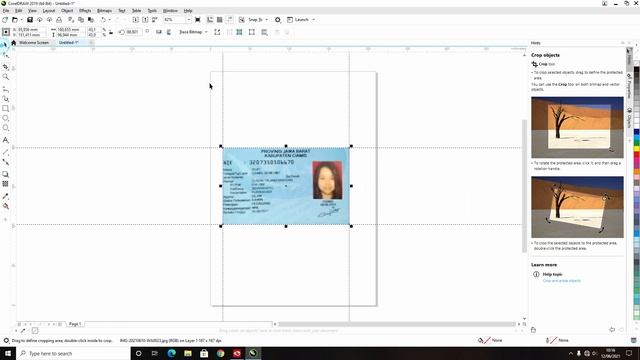The height and width of the screenshot is (360, 640).
Task: Select the Freehand tool in the toolbox
Action: click(5, 89)
